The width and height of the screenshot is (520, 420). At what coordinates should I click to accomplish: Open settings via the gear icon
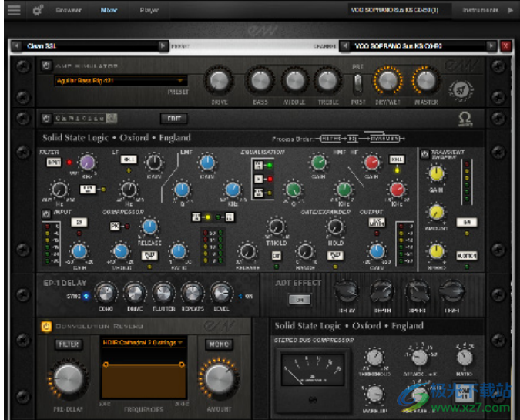click(x=38, y=10)
